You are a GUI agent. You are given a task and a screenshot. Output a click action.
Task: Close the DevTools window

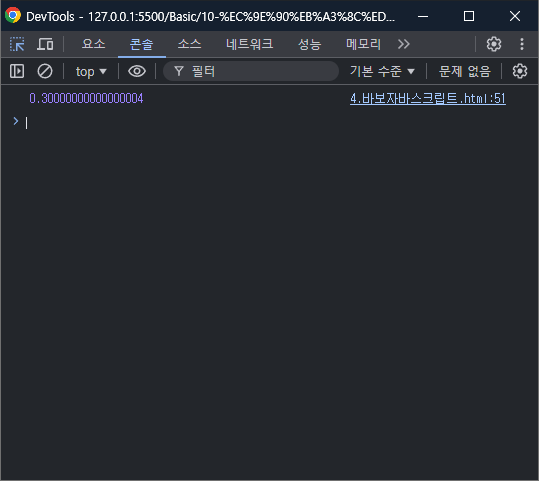click(515, 16)
